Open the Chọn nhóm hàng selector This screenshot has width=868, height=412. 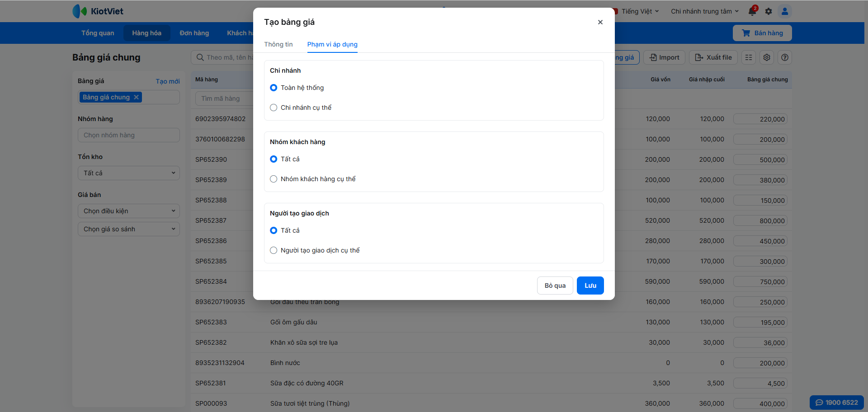[x=129, y=135]
